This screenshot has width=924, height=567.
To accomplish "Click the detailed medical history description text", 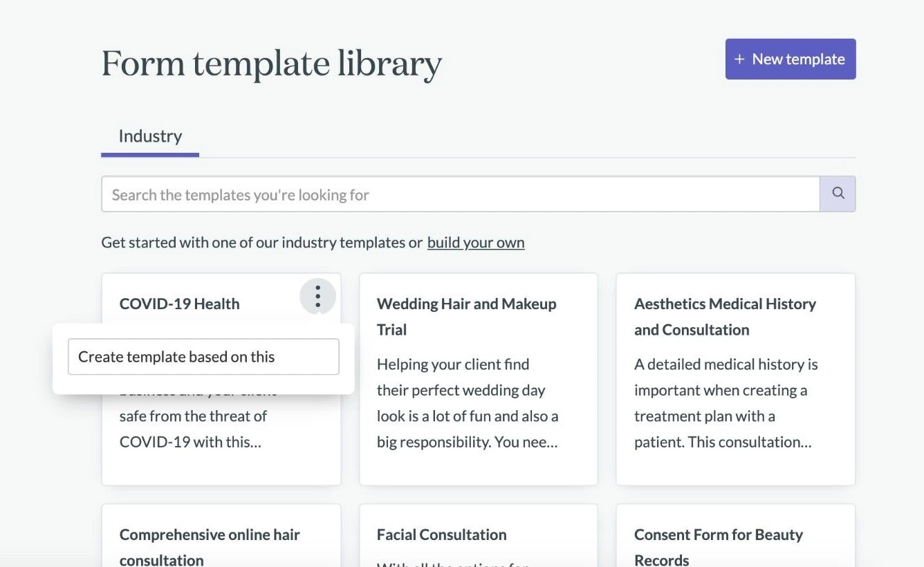I will (x=725, y=403).
